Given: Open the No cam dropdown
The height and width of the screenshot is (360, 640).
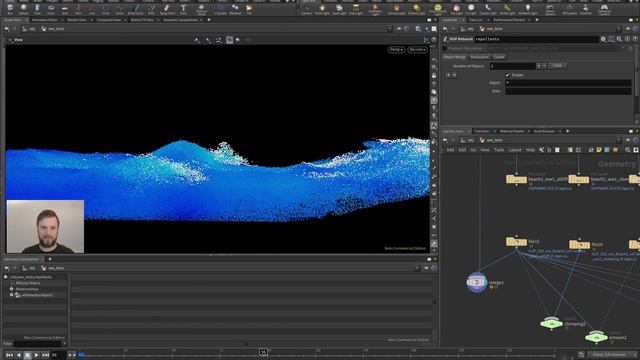Looking at the screenshot, I should pyautogui.click(x=417, y=49).
